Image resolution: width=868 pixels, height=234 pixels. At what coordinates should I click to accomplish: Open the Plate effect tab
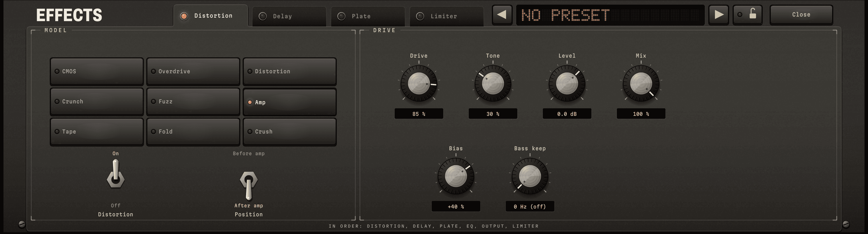[368, 16]
